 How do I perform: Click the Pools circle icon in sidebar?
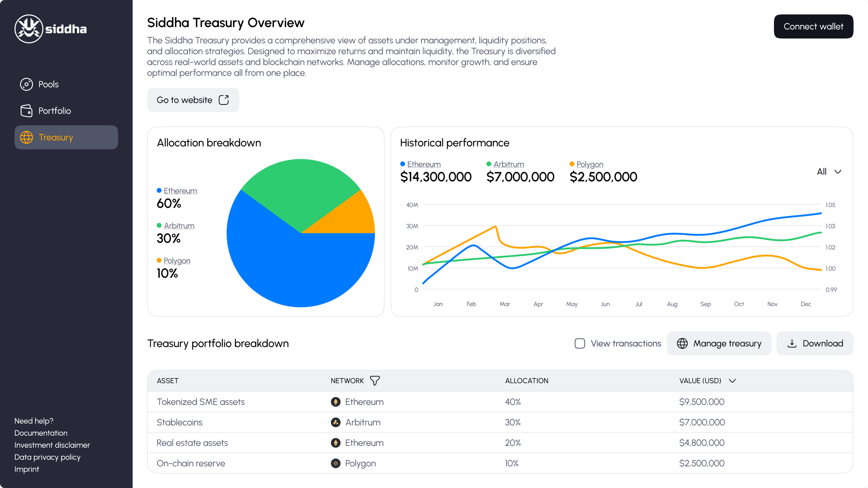[x=26, y=84]
